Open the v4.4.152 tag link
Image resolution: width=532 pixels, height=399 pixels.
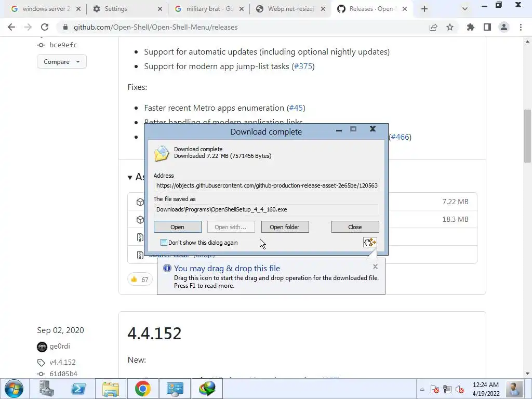pos(62,362)
